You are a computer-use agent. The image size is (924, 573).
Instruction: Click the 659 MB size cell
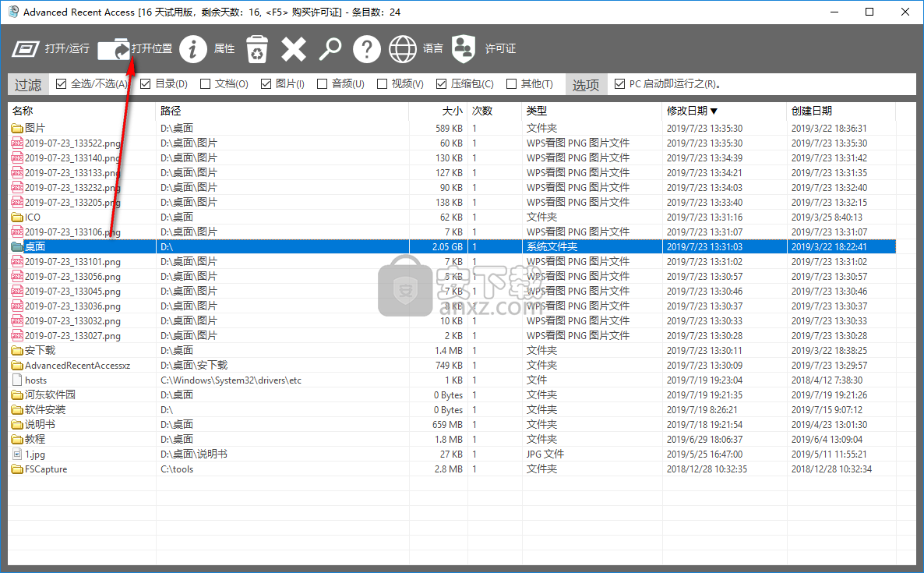click(x=447, y=424)
